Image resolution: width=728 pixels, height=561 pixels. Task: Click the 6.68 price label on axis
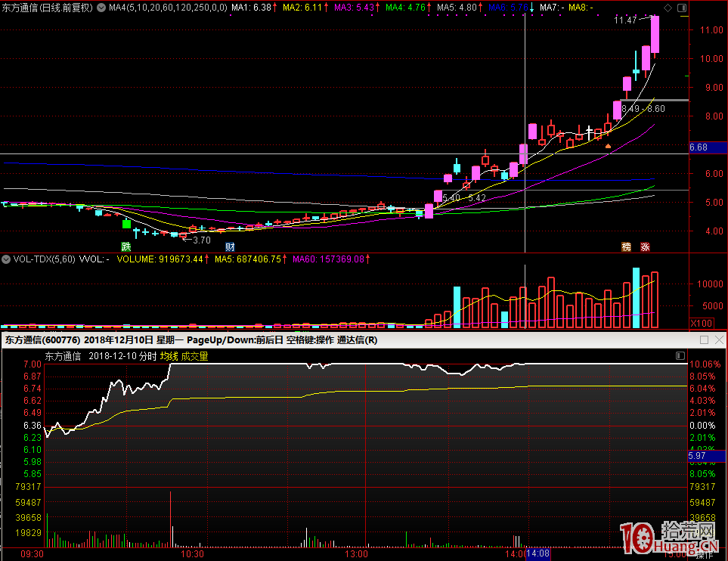699,148
